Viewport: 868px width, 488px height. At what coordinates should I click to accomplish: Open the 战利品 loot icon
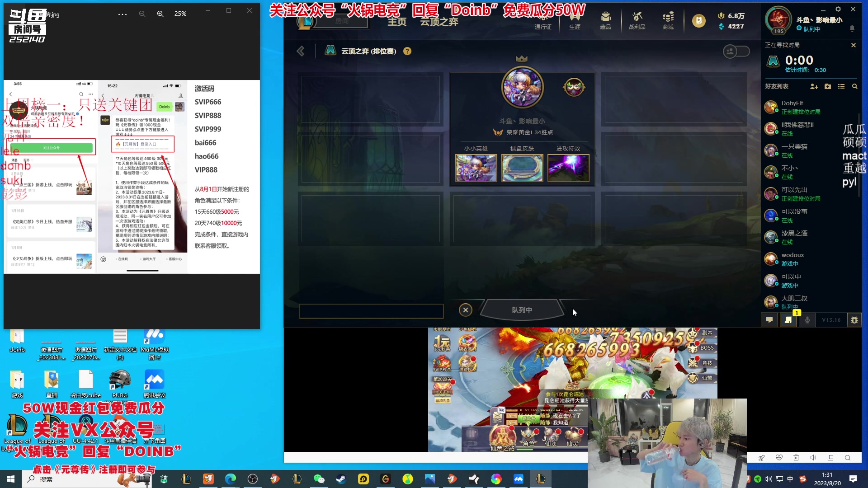(x=637, y=21)
